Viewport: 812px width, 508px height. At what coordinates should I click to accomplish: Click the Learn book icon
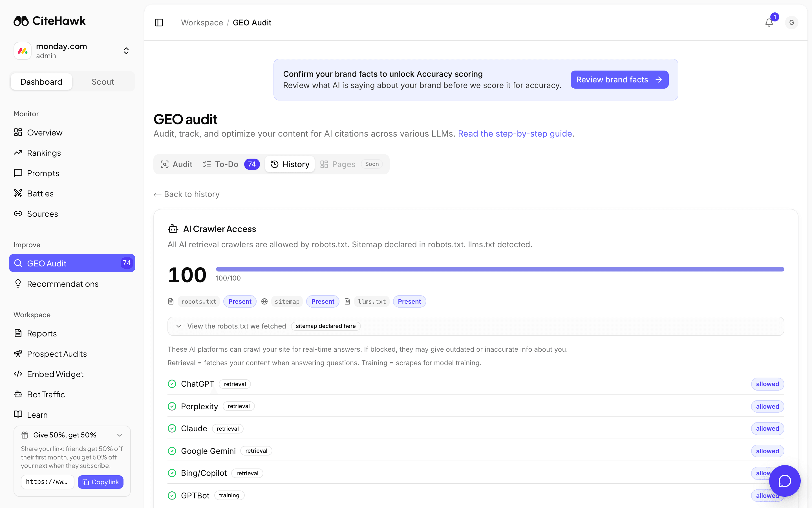(x=18, y=414)
